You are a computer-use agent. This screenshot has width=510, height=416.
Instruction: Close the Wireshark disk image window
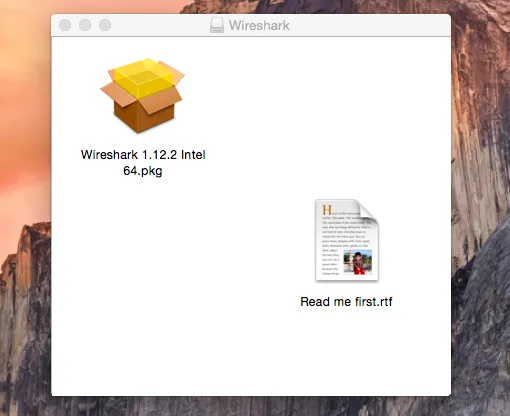65,25
